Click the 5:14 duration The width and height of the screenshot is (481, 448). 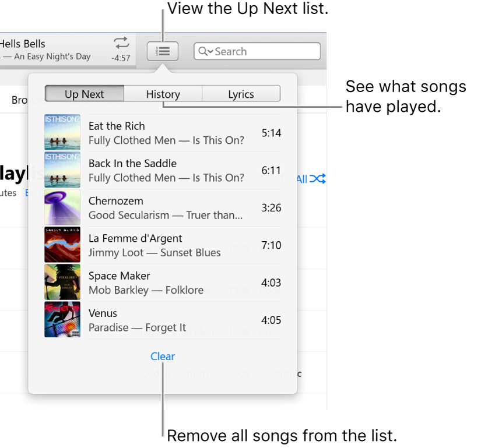tap(271, 133)
